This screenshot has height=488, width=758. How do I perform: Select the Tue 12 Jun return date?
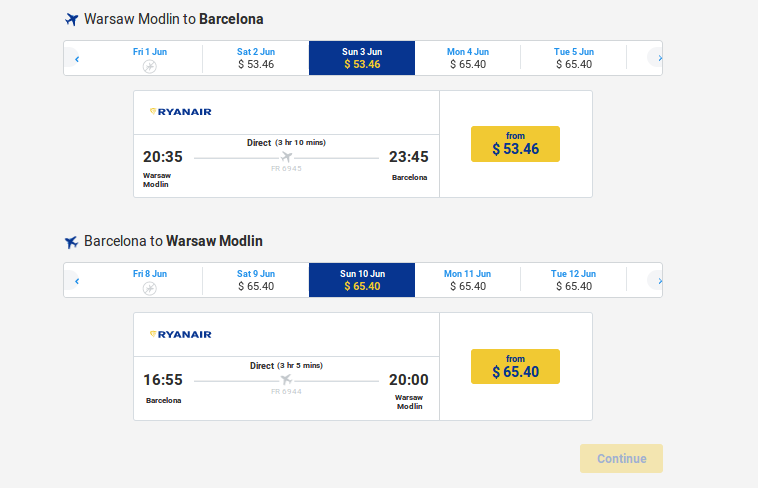click(573, 280)
